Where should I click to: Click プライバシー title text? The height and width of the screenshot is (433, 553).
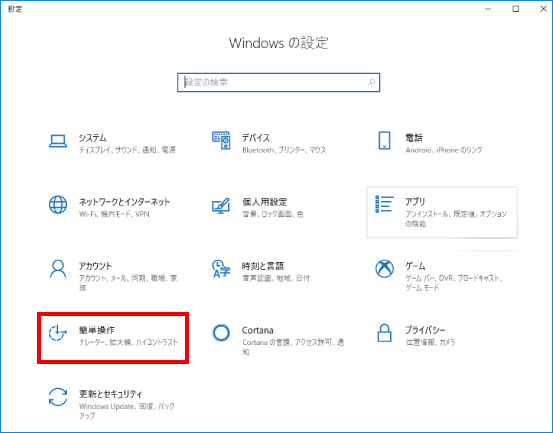click(425, 330)
